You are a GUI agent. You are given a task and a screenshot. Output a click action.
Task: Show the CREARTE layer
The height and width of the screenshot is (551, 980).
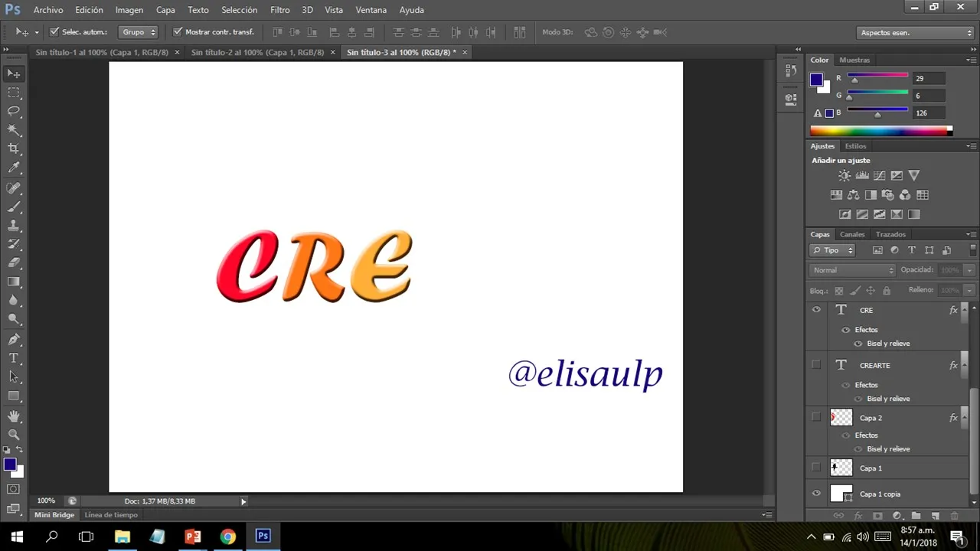816,365
